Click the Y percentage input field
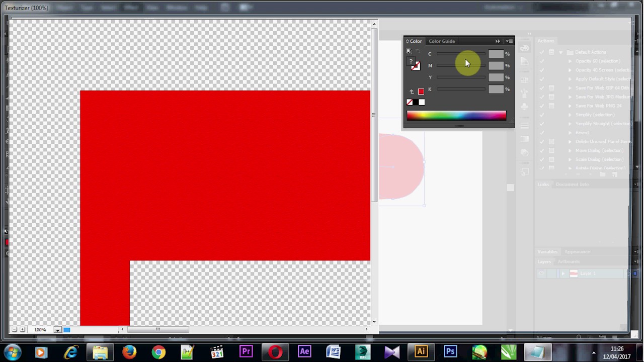Viewport: 644px width, 362px height. (496, 77)
